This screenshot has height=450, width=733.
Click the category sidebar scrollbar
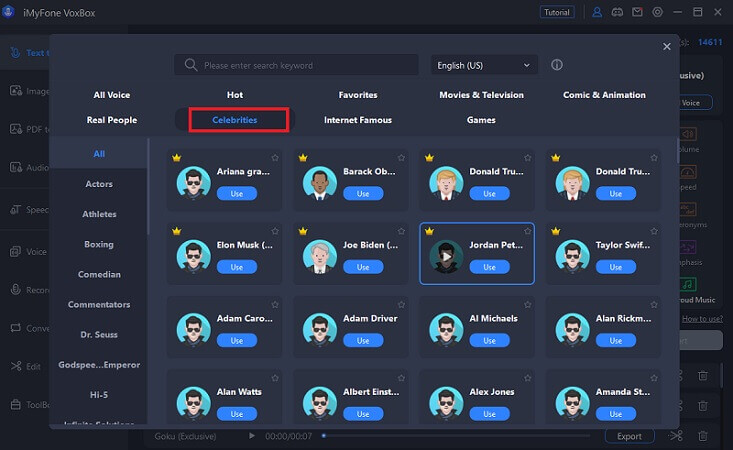[148, 187]
